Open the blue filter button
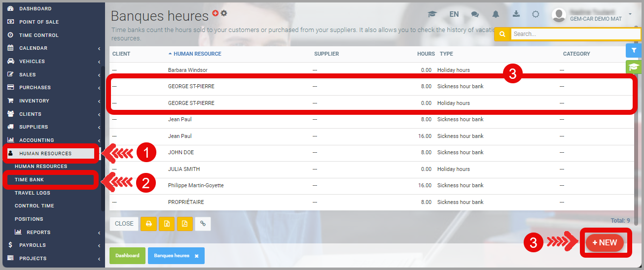 (634, 51)
